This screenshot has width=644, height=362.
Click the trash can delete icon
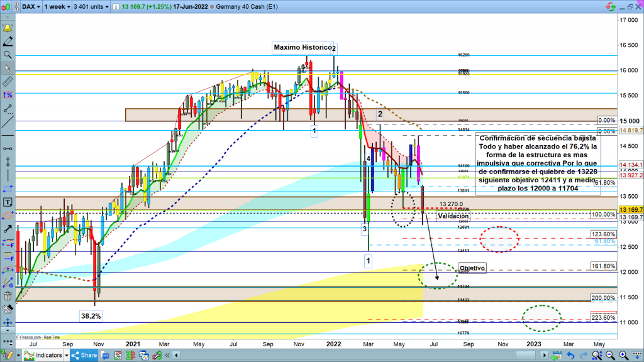click(x=8, y=295)
